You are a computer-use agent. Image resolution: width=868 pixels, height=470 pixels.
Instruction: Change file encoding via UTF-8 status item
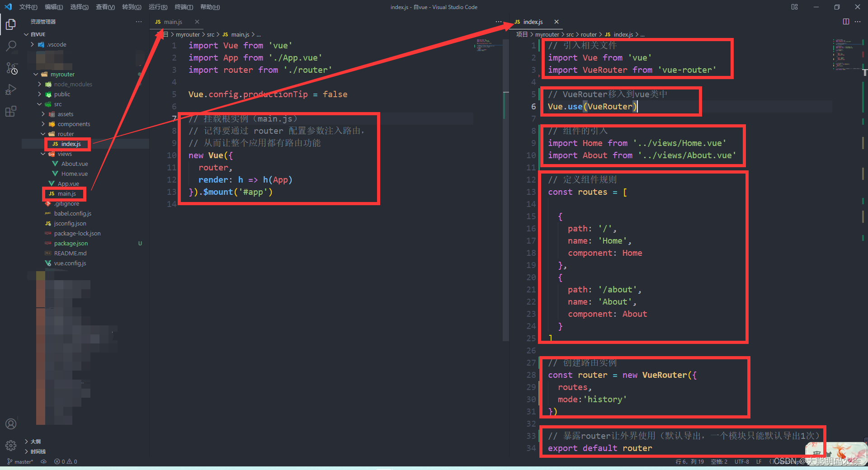click(x=742, y=461)
